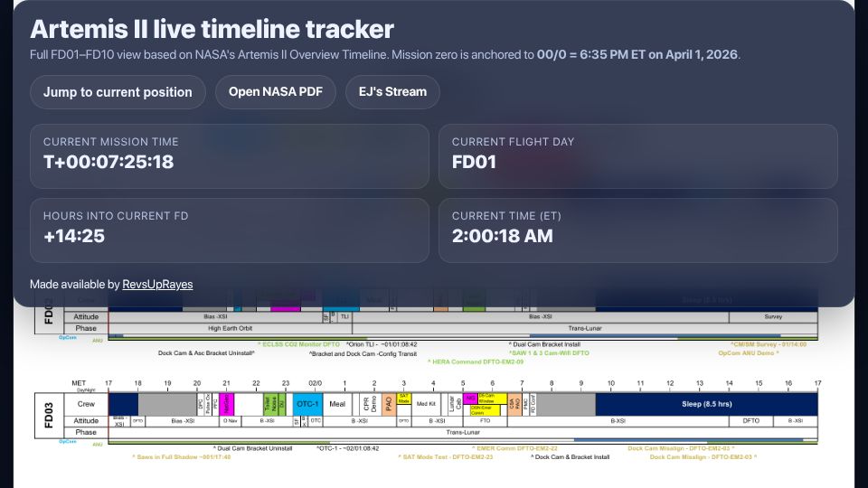Click the Dual Cam Bracket Install note under FD02

tap(544, 344)
